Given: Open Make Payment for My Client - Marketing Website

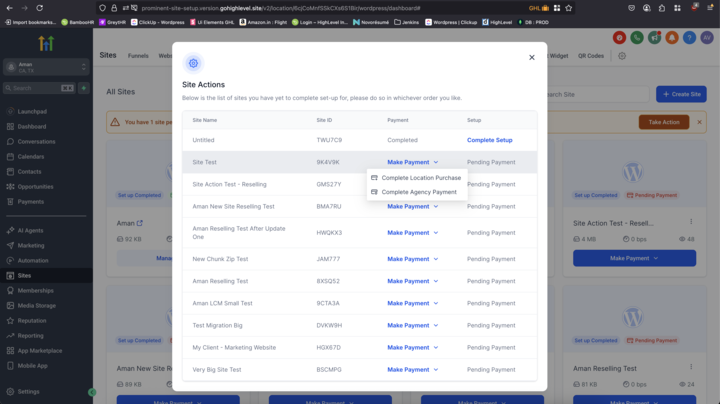Looking at the screenshot, I should [x=412, y=348].
